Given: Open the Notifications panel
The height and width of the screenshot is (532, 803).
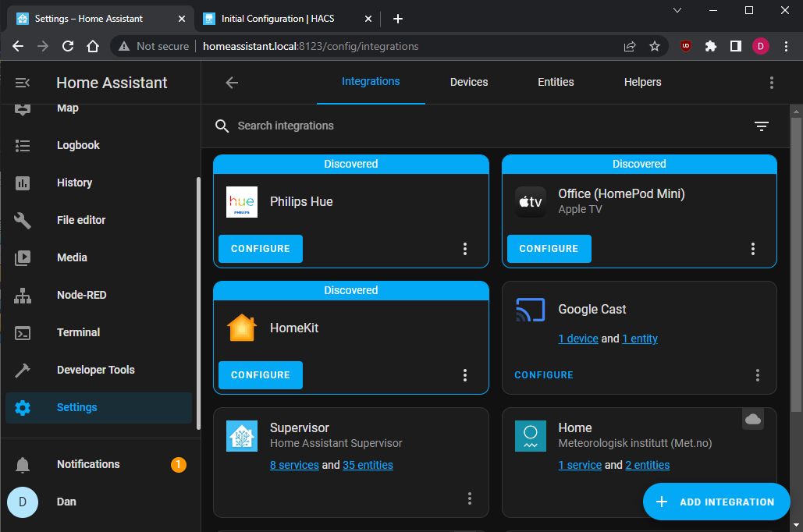Looking at the screenshot, I should coord(98,464).
